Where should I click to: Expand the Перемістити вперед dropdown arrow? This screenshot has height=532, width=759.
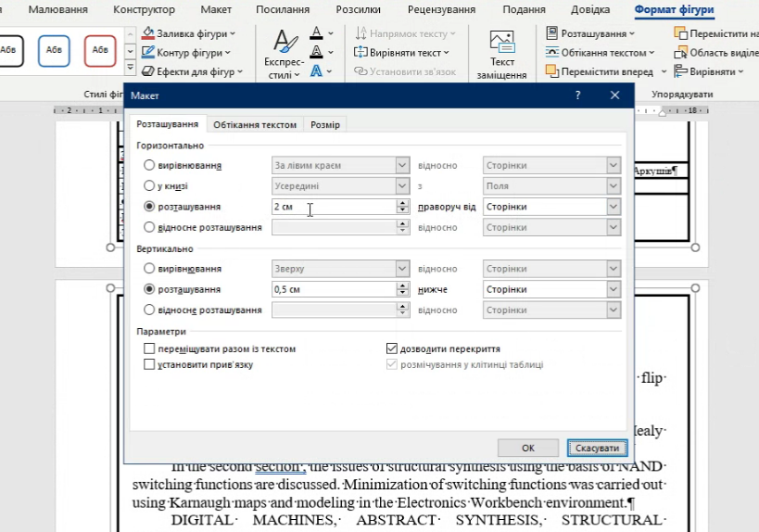click(x=664, y=71)
